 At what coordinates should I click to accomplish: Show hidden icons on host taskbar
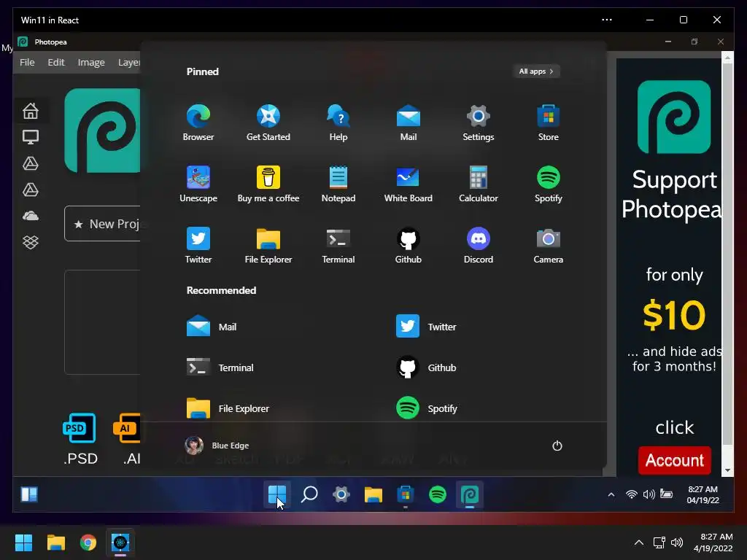[x=639, y=542]
